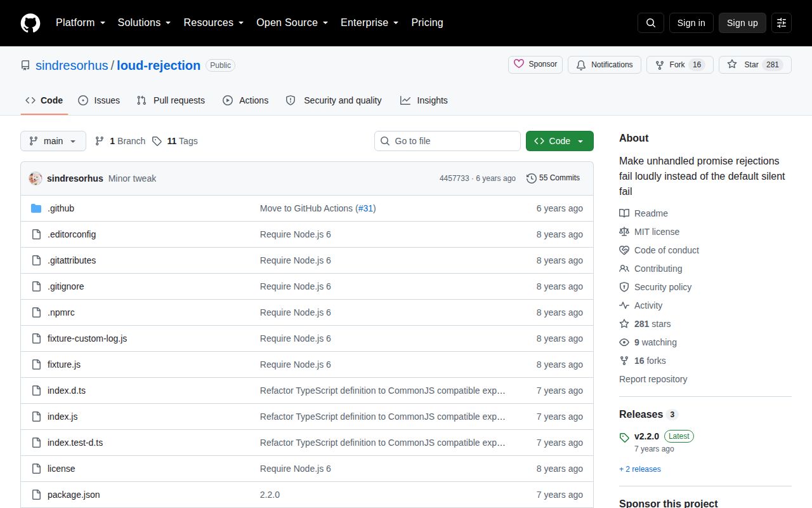The image size is (812, 508).
Task: Open the Minor tweak commit message
Action: pyautogui.click(x=132, y=178)
